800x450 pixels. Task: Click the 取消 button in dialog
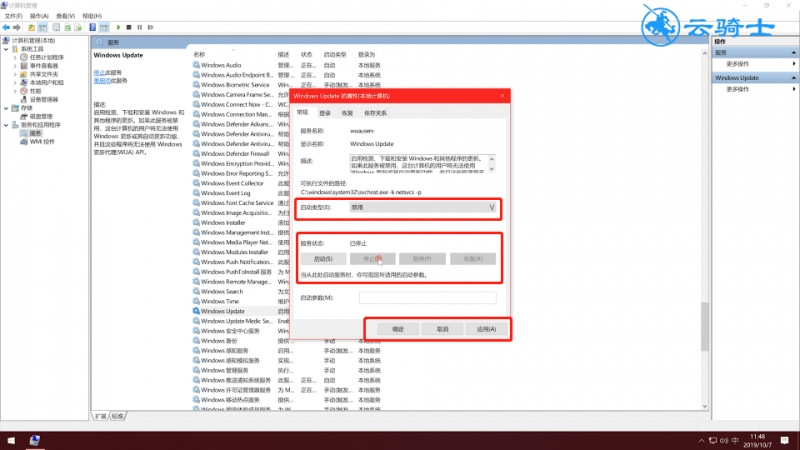pyautogui.click(x=442, y=329)
